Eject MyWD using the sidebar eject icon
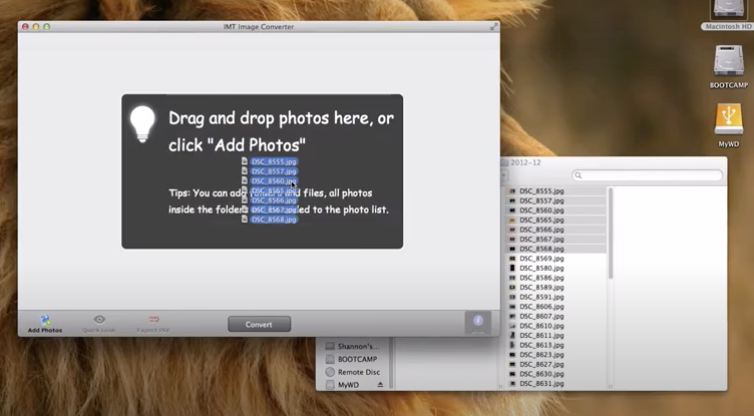Image resolution: width=754 pixels, height=416 pixels. 380,385
